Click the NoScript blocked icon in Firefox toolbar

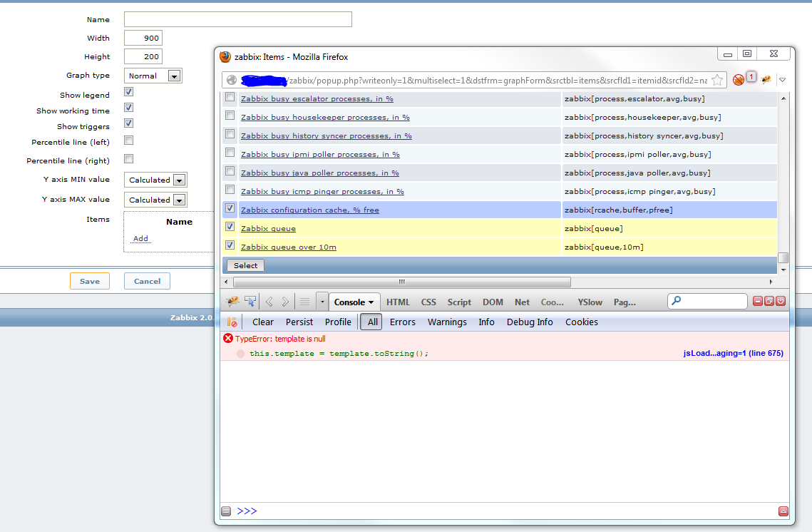tap(739, 80)
